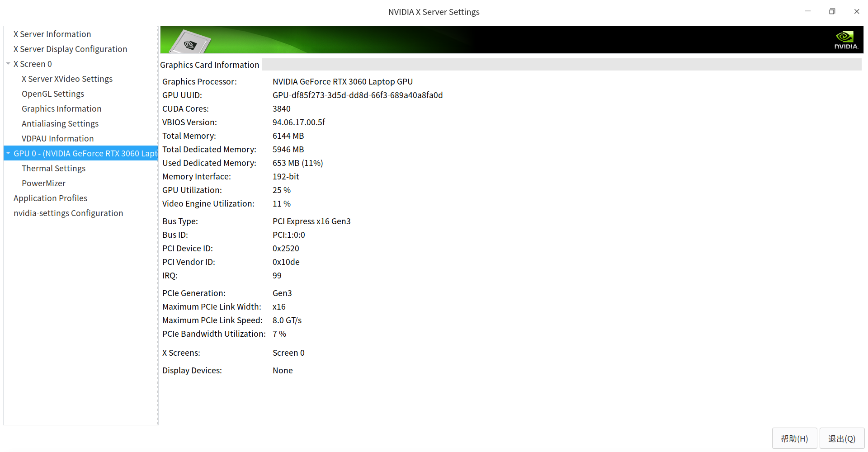Click the Maximum PCIe Link Speed value 8.0 GT/s
Viewport: 868px width, 452px height.
coord(287,320)
